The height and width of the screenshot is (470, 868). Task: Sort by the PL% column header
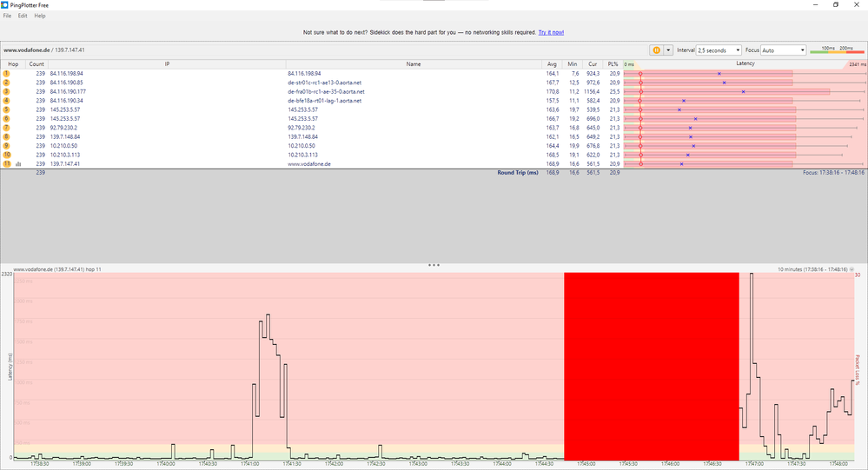pyautogui.click(x=613, y=64)
